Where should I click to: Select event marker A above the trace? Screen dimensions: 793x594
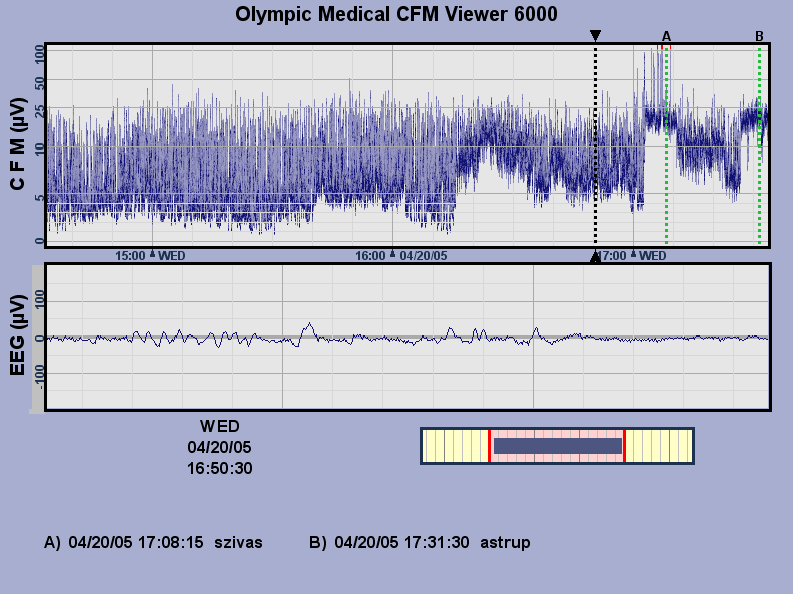666,36
